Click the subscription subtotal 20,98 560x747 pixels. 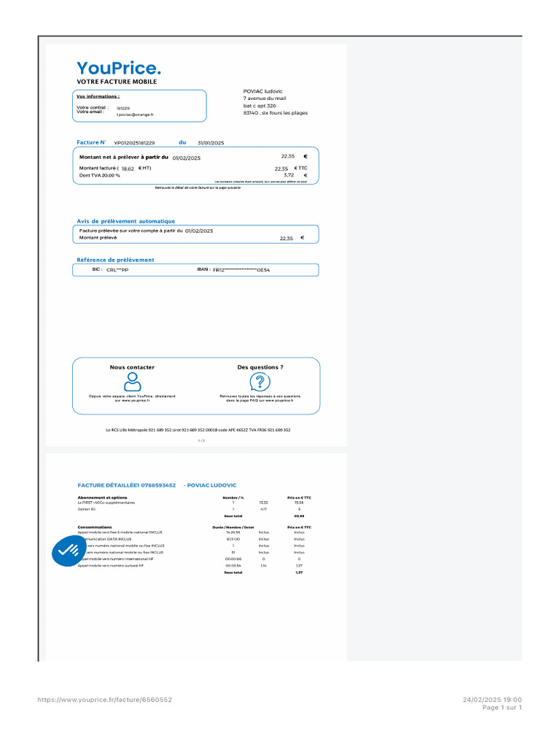pos(299,516)
